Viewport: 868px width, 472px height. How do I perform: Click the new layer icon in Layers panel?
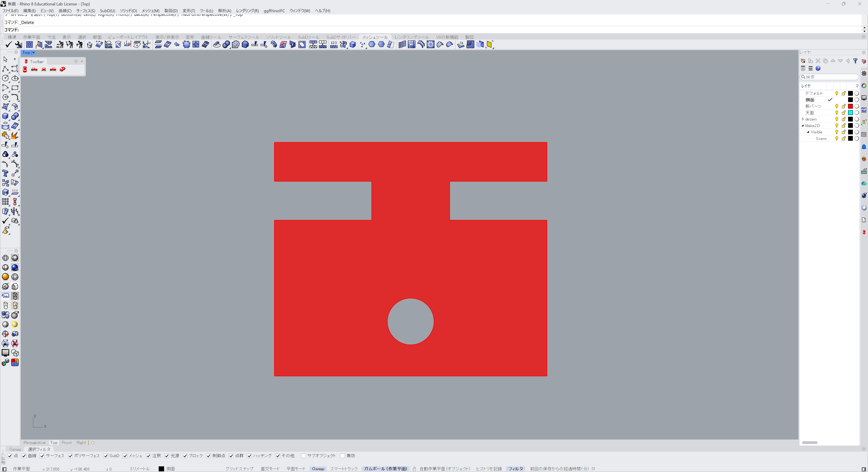click(803, 61)
